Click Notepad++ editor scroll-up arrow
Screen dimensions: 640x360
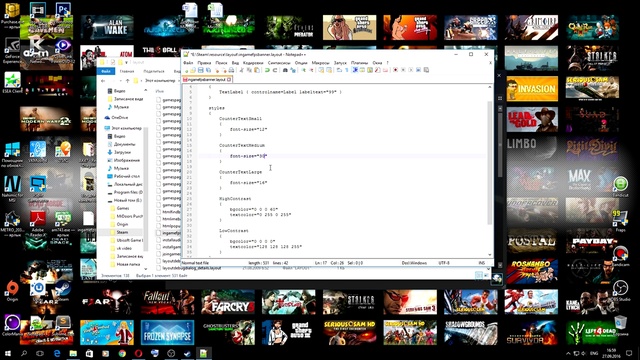pyautogui.click(x=490, y=88)
